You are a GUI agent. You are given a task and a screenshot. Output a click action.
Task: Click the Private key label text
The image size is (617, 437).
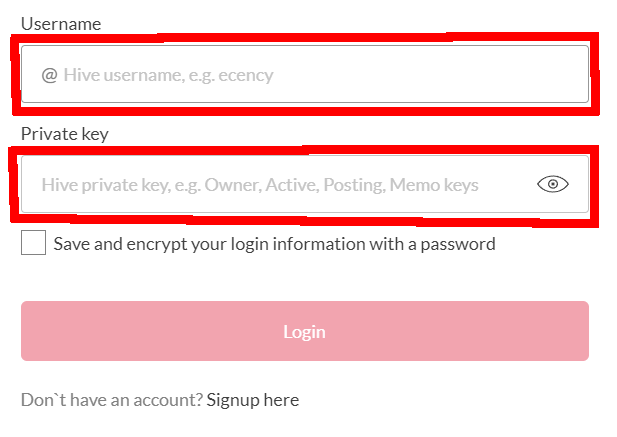[65, 134]
